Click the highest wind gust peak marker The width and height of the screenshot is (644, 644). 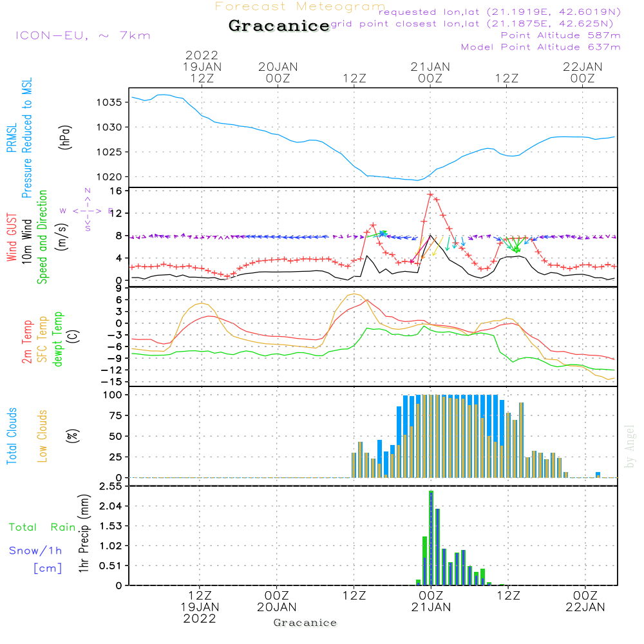click(430, 194)
